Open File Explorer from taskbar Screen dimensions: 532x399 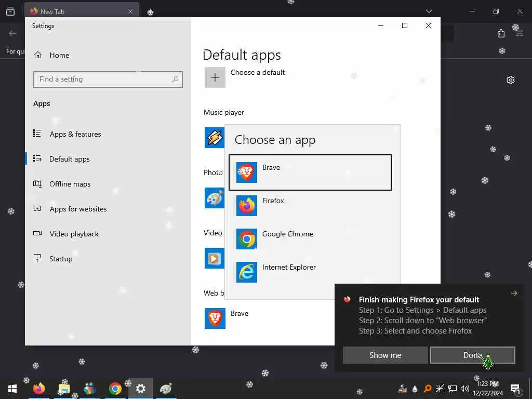coord(64,389)
